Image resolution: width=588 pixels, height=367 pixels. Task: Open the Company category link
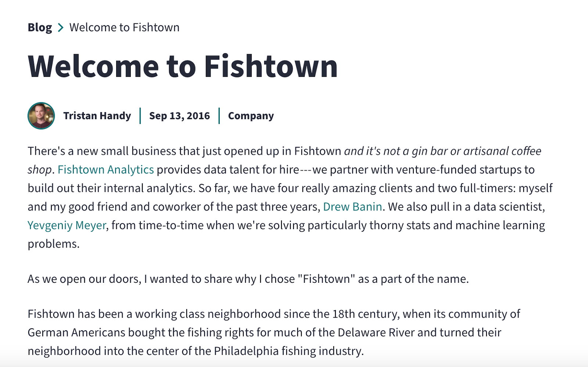pyautogui.click(x=251, y=116)
